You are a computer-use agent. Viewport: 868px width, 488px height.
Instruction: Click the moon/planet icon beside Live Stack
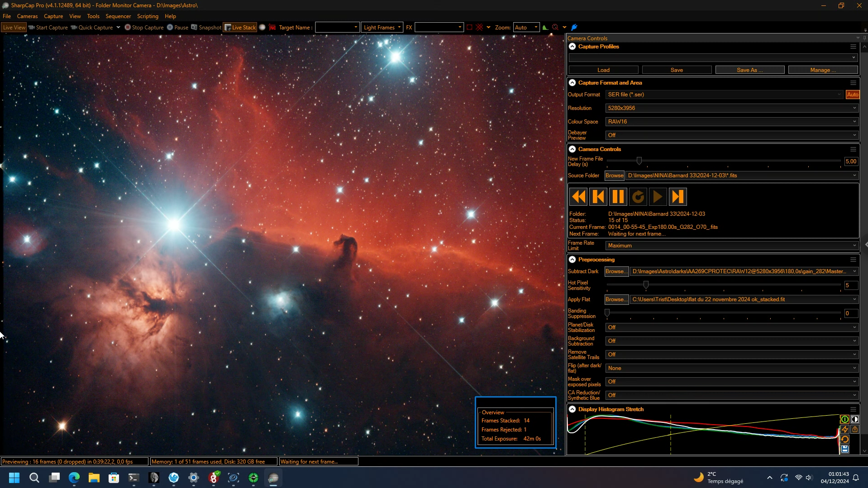point(262,28)
